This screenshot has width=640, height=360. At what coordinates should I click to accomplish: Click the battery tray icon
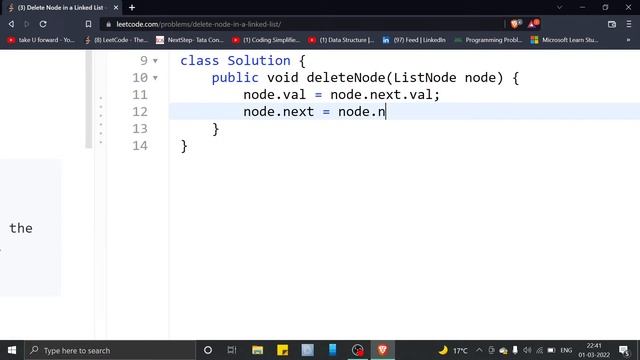tap(551, 350)
